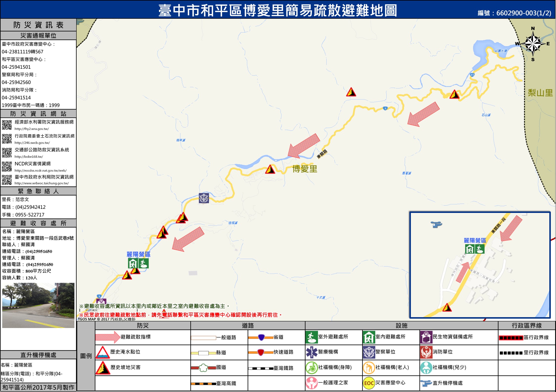
Task: Click the compass rose icon
Action: tap(533, 44)
